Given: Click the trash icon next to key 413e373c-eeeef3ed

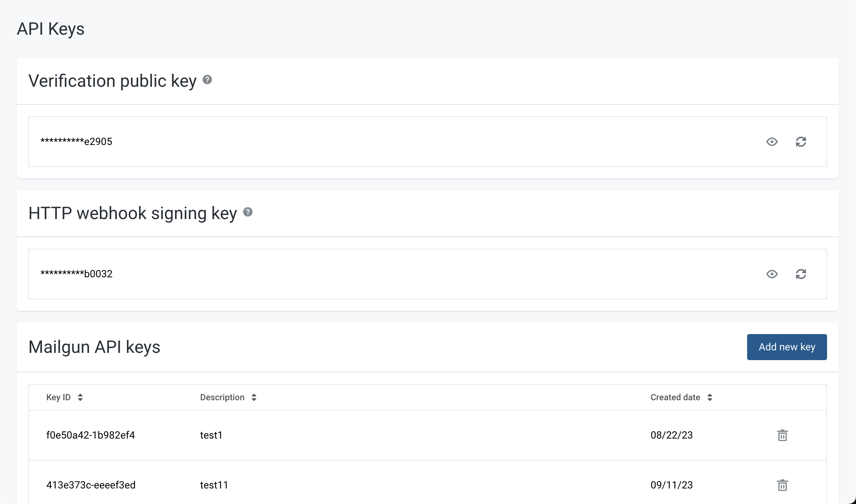Looking at the screenshot, I should point(782,485).
